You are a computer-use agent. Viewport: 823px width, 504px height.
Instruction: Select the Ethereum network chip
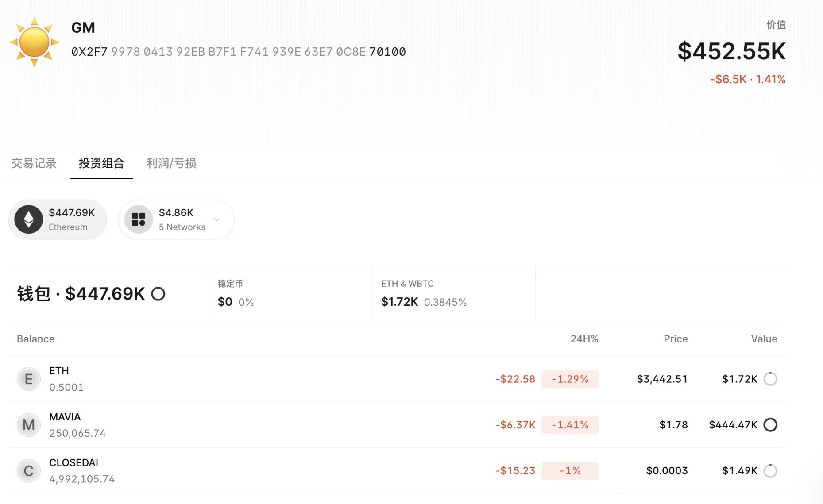coord(58,219)
